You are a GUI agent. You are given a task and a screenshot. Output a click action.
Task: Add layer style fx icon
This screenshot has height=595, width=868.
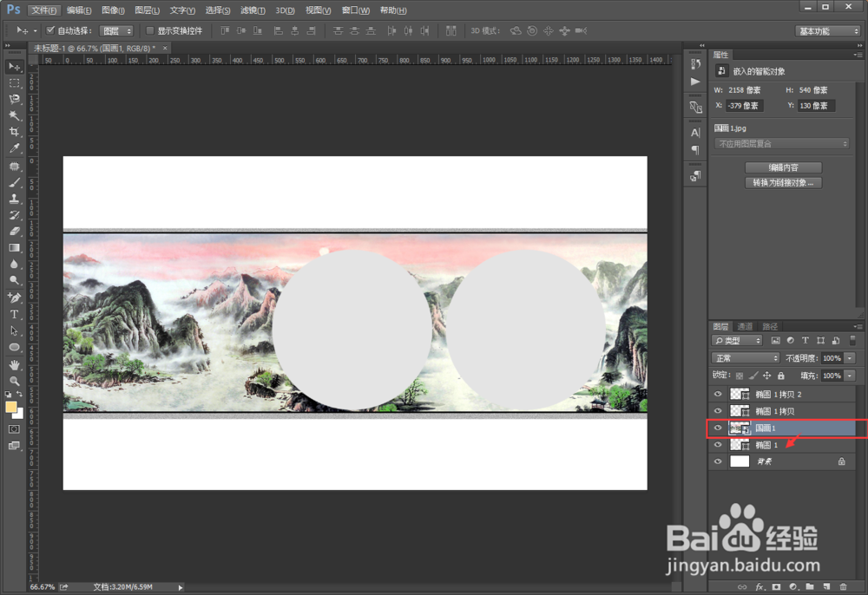760,586
